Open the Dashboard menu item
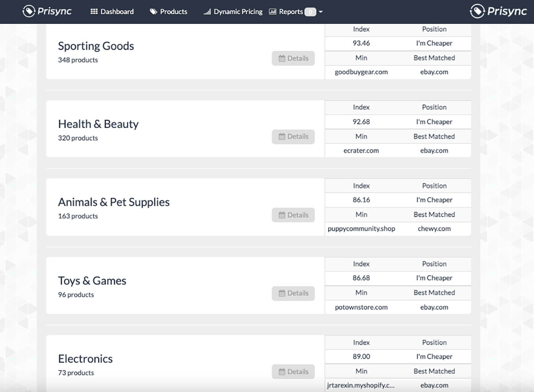Viewport: 534px width, 392px height. (117, 12)
